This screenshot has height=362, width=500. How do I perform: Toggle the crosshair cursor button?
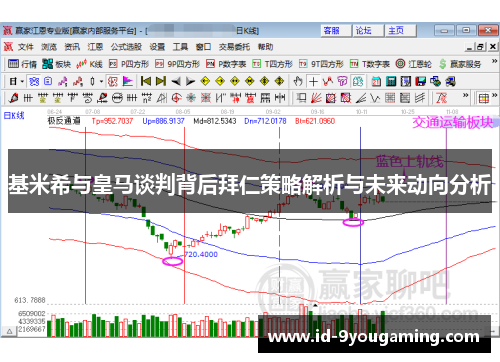point(313,81)
